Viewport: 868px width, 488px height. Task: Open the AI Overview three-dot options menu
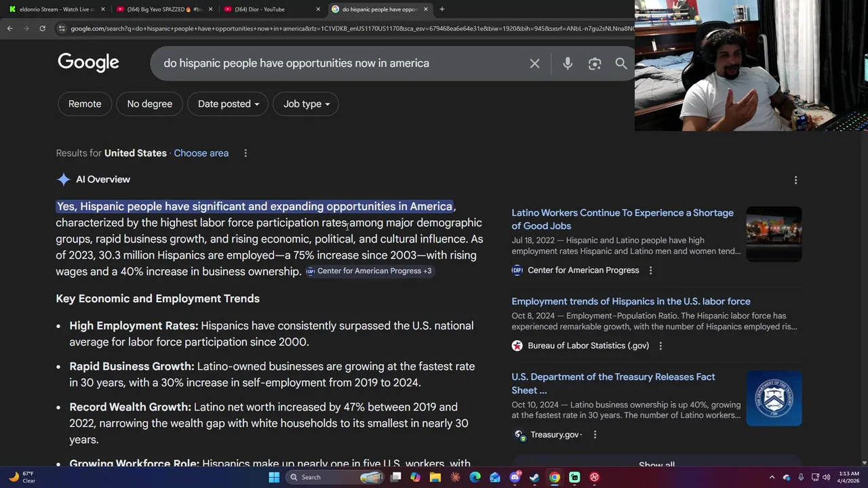pyautogui.click(x=795, y=180)
